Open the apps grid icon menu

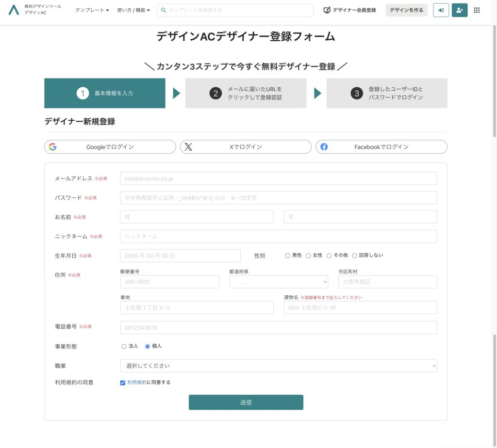click(x=477, y=10)
